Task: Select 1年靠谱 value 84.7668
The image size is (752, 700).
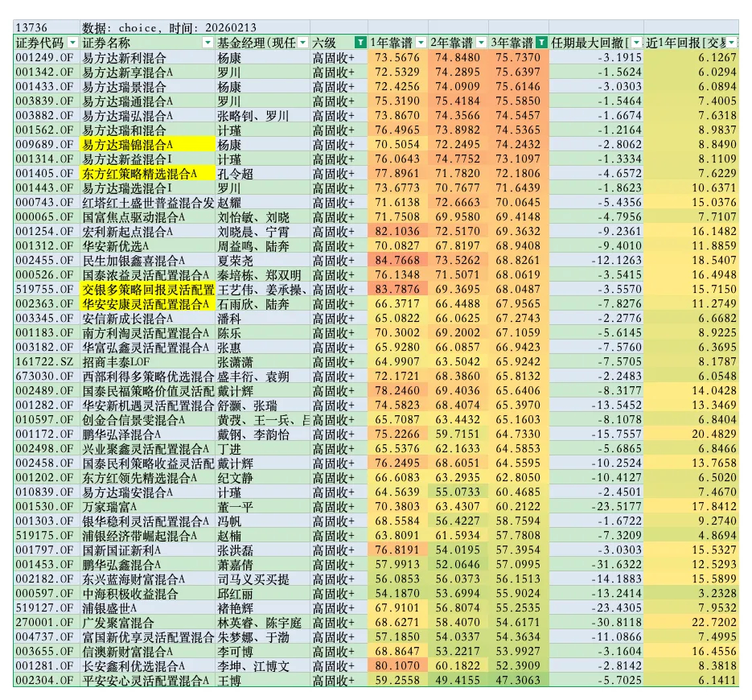Action: pos(398,261)
